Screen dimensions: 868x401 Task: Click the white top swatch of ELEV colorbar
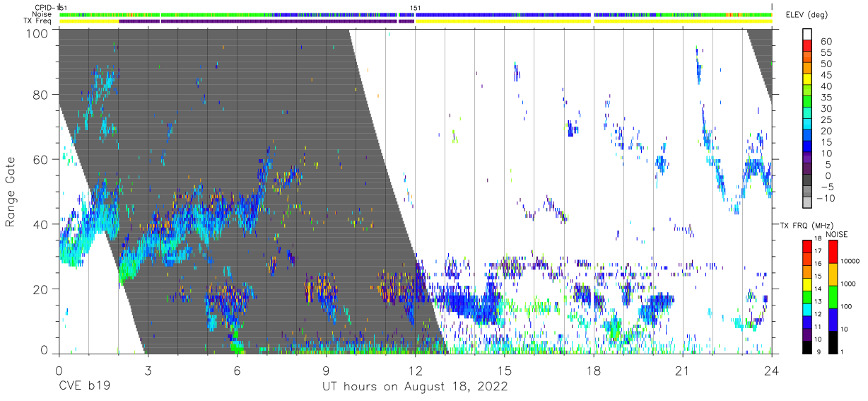click(x=807, y=34)
